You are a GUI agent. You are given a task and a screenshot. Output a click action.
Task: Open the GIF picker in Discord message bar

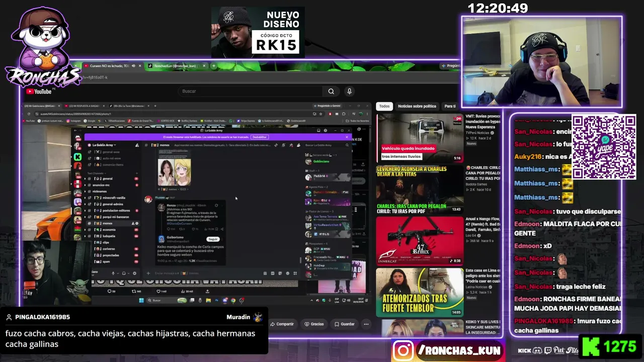(x=273, y=274)
